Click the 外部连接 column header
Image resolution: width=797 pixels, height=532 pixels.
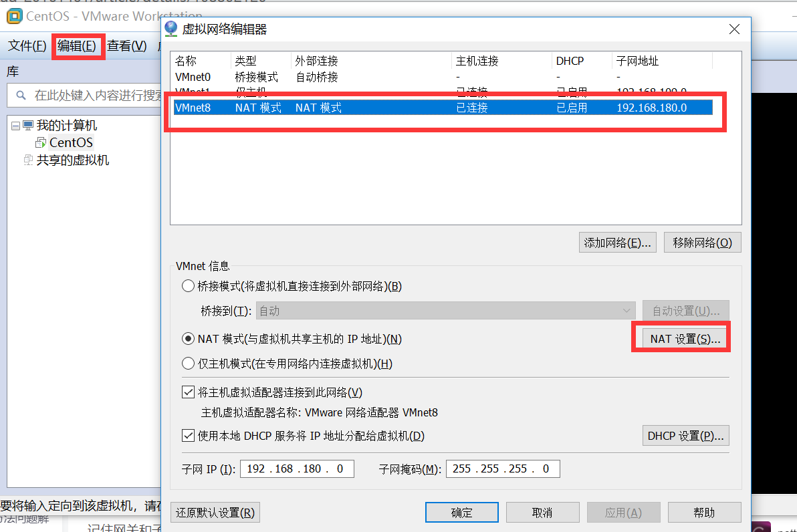click(372, 61)
